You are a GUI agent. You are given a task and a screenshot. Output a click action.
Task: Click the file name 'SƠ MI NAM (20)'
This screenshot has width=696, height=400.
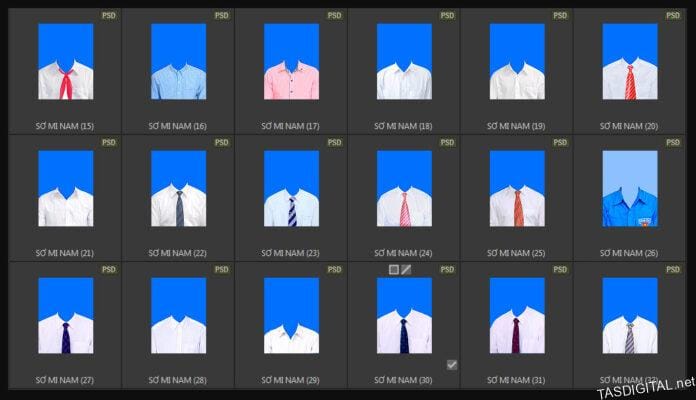(x=629, y=126)
